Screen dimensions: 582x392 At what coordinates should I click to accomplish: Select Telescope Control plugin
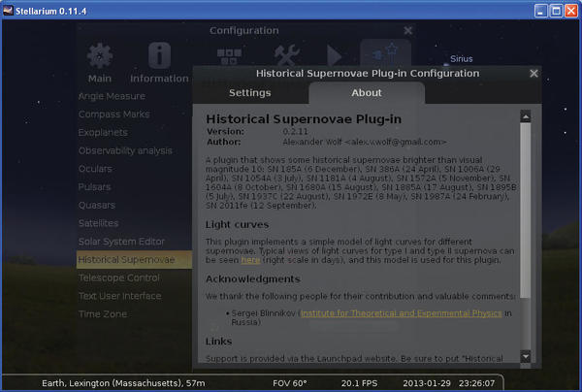point(119,278)
